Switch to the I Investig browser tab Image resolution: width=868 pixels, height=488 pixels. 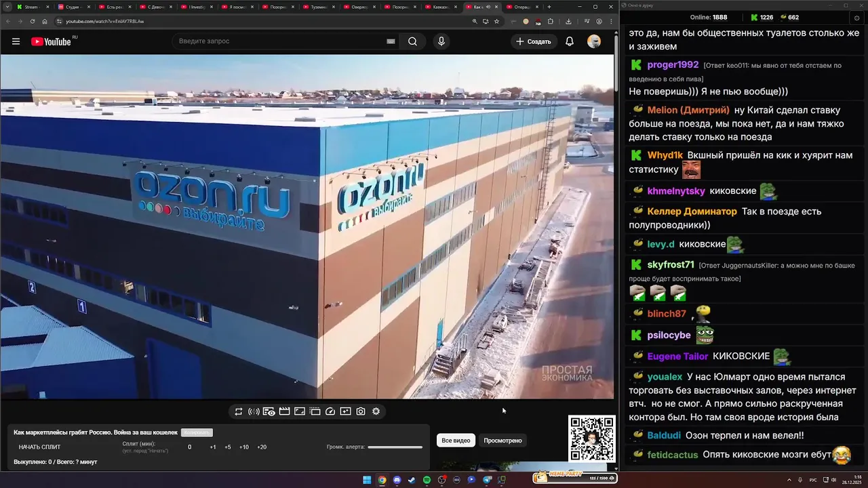(196, 7)
